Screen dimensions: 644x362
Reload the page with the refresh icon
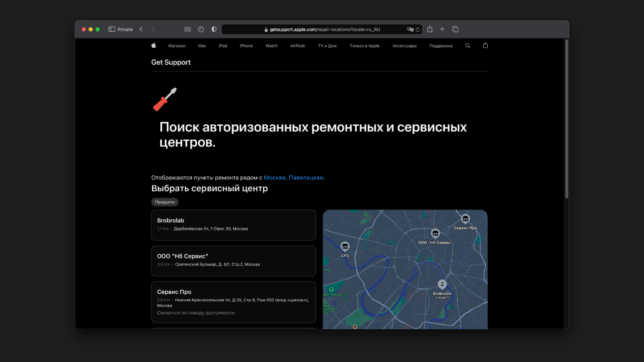tap(418, 29)
